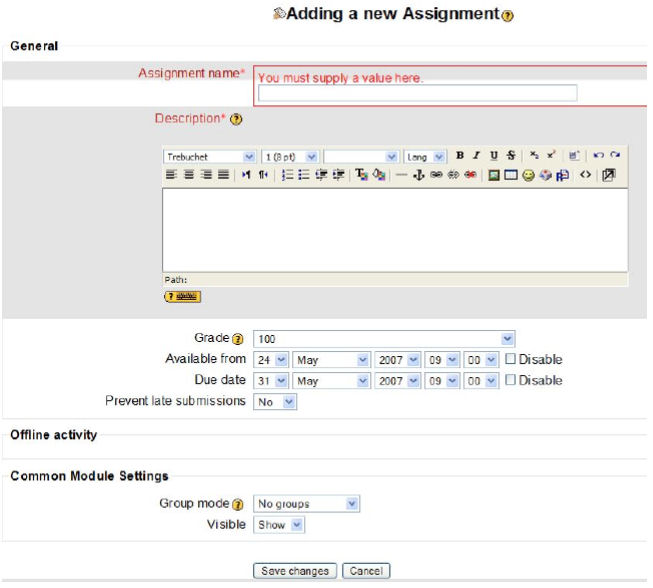Viewport: 653px width, 588px height.
Task: Insert a smiley emoticon
Action: [x=527, y=174]
